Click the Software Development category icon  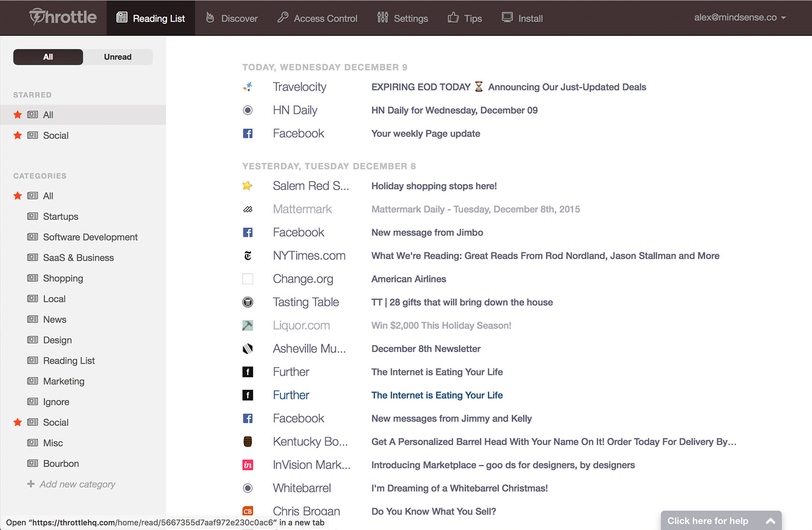coord(32,237)
